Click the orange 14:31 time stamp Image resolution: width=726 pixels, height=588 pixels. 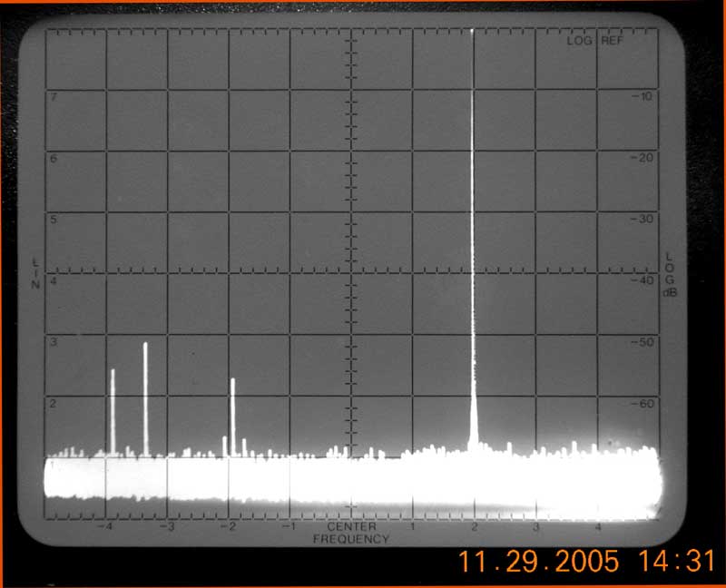coord(677,562)
